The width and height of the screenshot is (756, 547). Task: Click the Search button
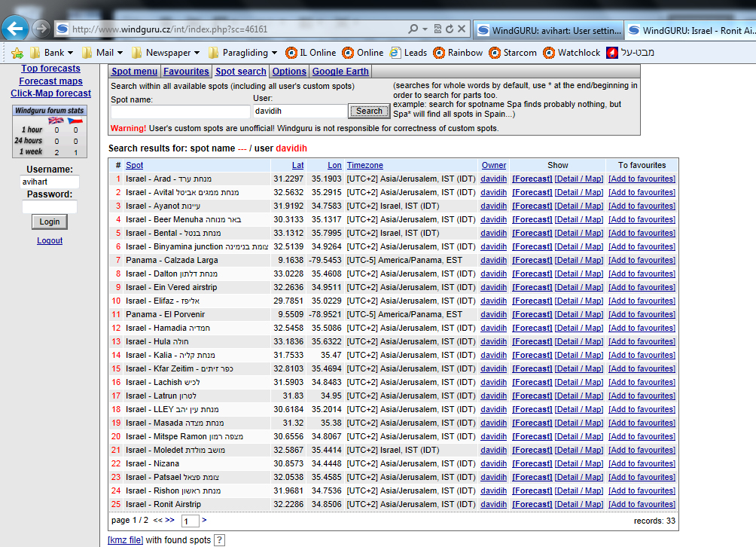(369, 111)
